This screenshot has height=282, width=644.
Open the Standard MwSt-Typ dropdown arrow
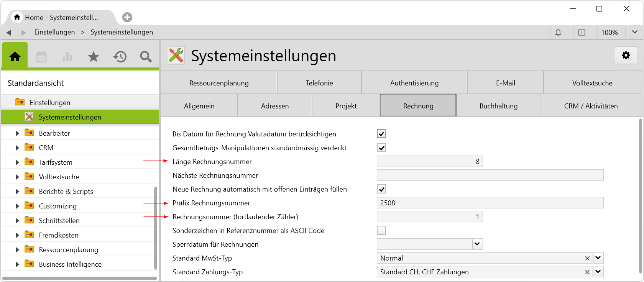(598, 258)
